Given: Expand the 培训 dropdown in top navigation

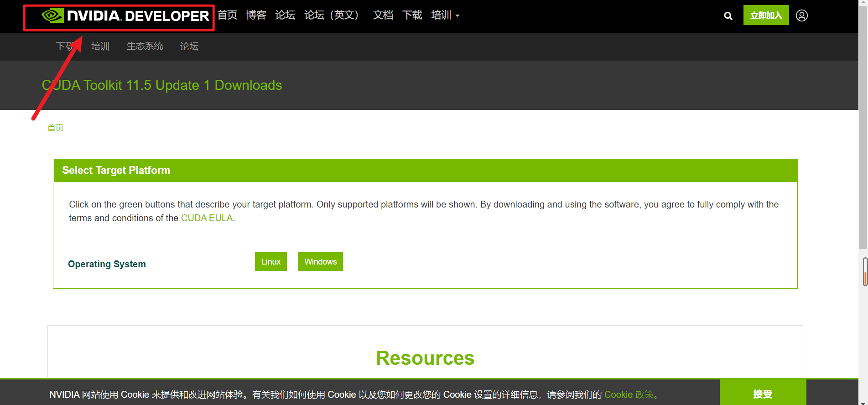Looking at the screenshot, I should point(445,15).
